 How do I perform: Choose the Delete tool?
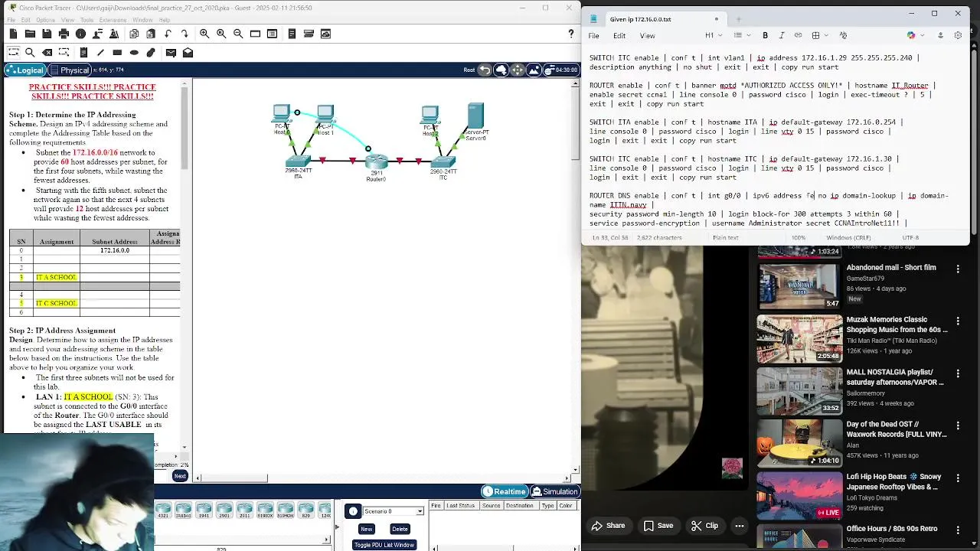[x=47, y=53]
